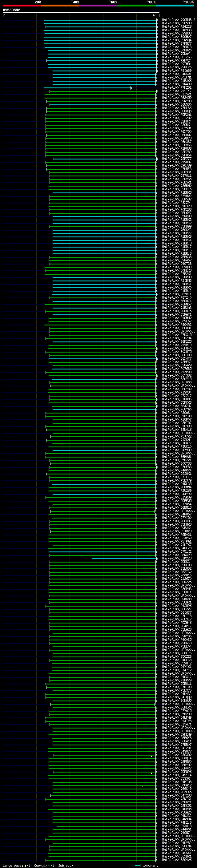Click label UniRef100_C0YKL1
This screenshot has width=197, height=868.
pyautogui.click(x=177, y=294)
